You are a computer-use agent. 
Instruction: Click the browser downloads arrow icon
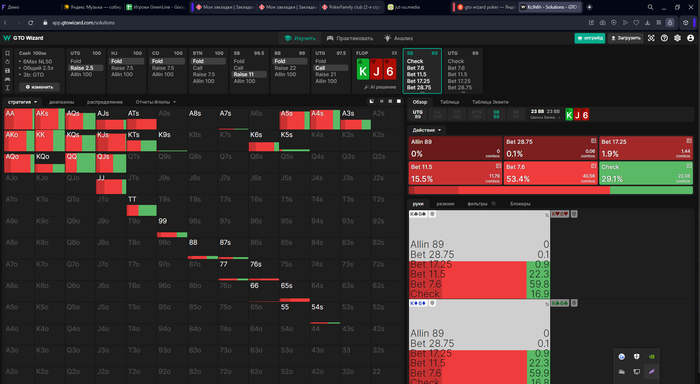(x=647, y=22)
